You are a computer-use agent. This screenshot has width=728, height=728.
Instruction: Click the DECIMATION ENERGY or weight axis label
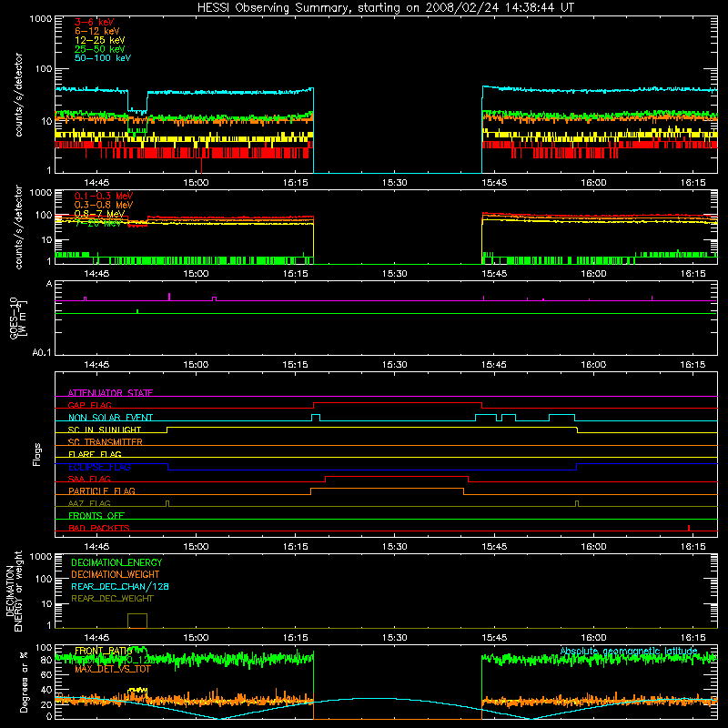14,591
